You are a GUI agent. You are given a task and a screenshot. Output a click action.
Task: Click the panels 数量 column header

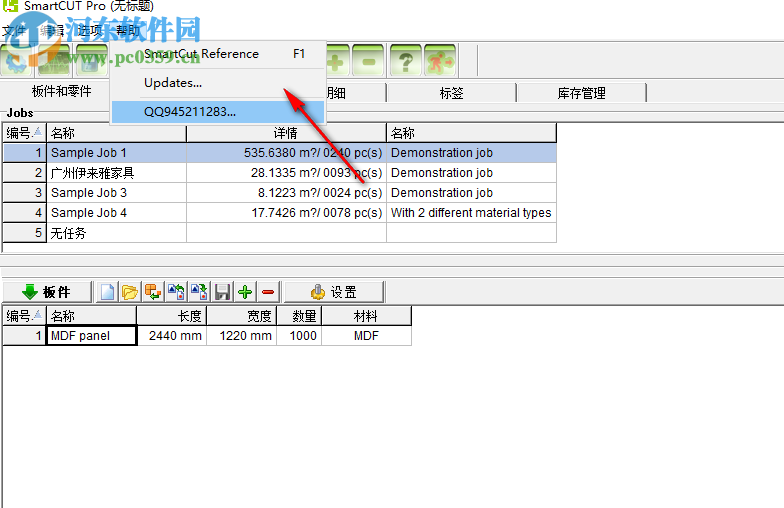click(299, 316)
